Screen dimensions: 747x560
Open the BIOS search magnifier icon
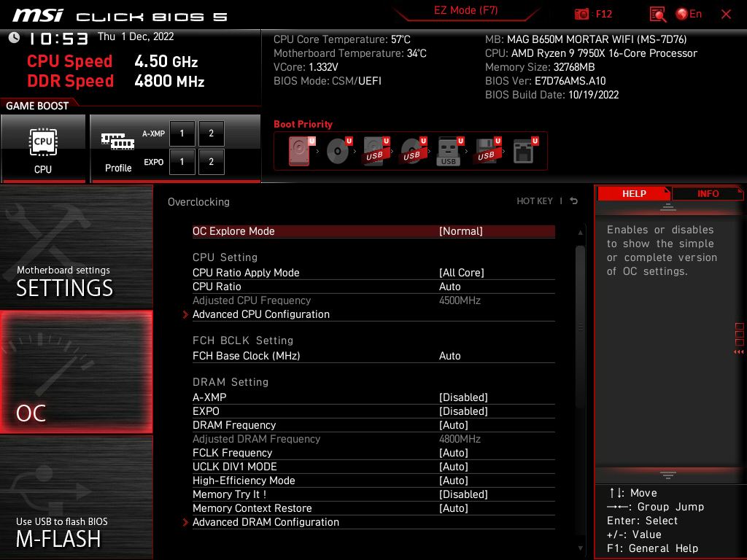click(x=657, y=15)
